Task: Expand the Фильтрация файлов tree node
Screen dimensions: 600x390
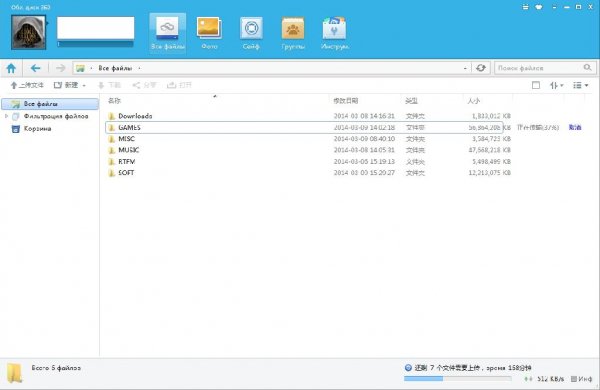Action: [x=6, y=116]
